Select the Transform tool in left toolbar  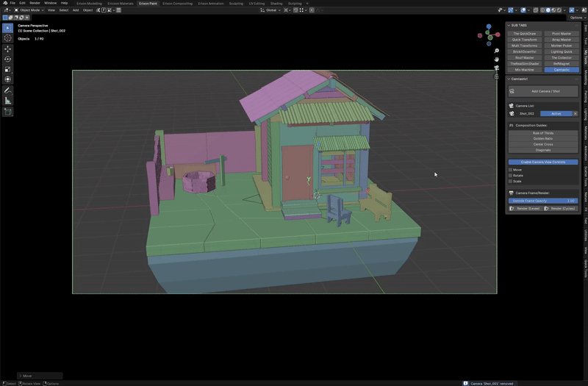pyautogui.click(x=7, y=79)
